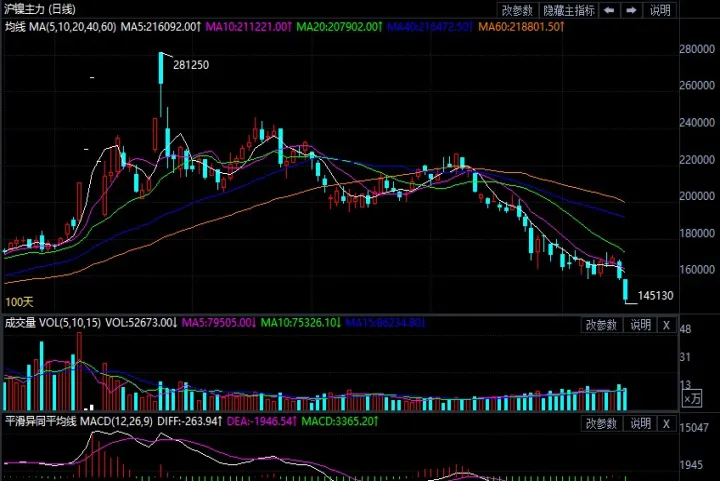Screen dimensions: 720x481
Task: Click the 145130 low price marker
Action: click(x=655, y=296)
